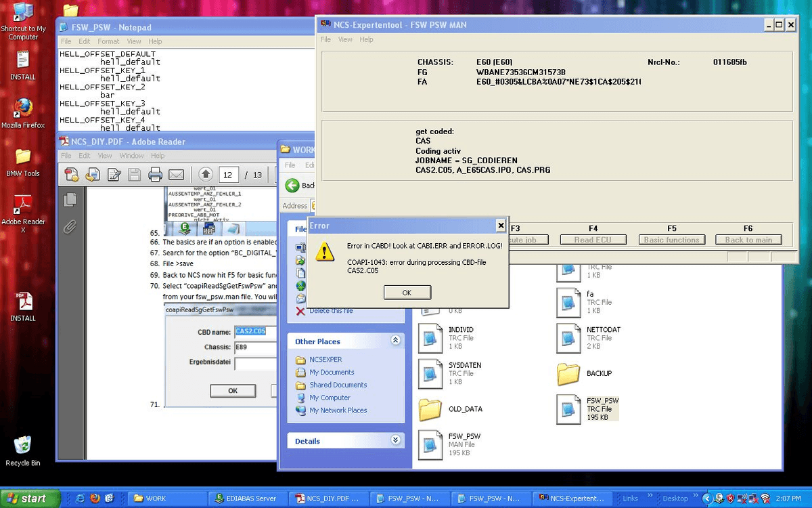
Task: Open the My Network Places link
Action: pos(338,410)
